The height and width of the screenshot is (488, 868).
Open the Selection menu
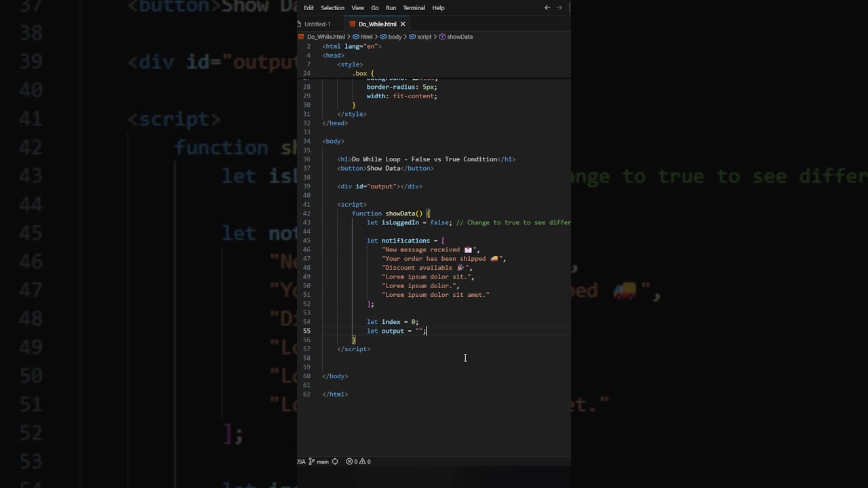[332, 8]
